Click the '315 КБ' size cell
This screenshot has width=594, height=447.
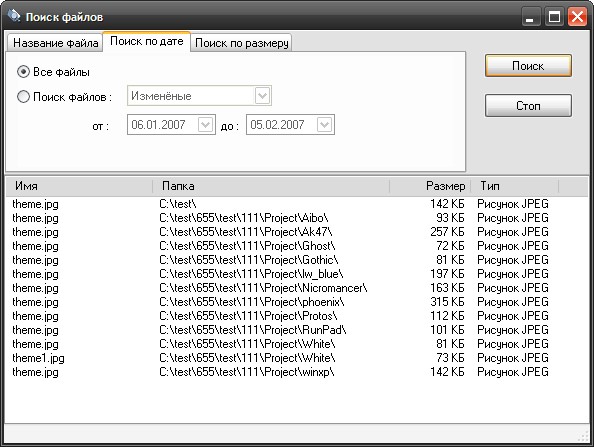(x=447, y=302)
